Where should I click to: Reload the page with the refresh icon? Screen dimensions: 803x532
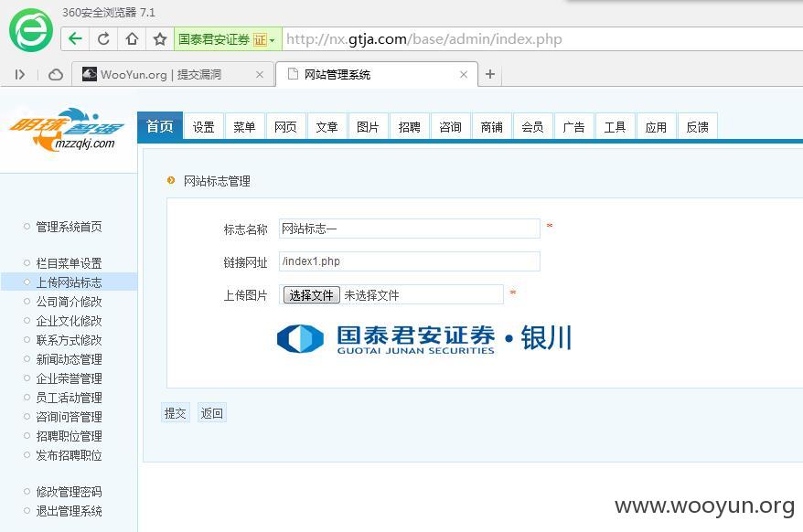tap(103, 39)
